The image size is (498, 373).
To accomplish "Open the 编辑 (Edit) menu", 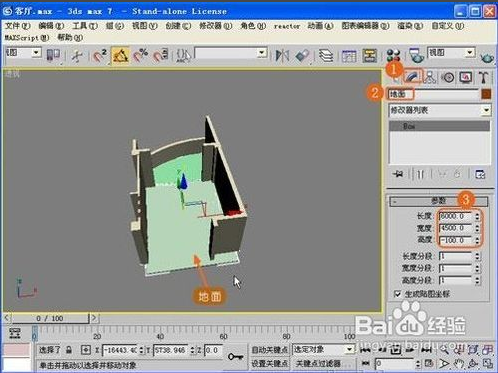I will [51, 26].
